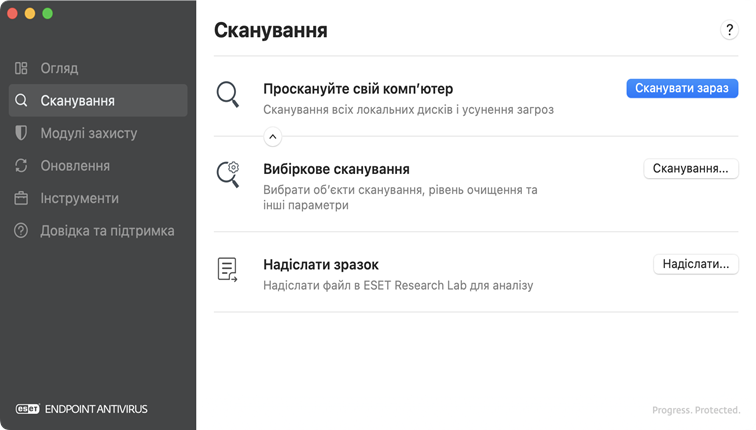Image resolution: width=756 pixels, height=430 pixels.
Task: Click the magnifier icon beside Сканування in sidebar
Action: pyautogui.click(x=21, y=100)
